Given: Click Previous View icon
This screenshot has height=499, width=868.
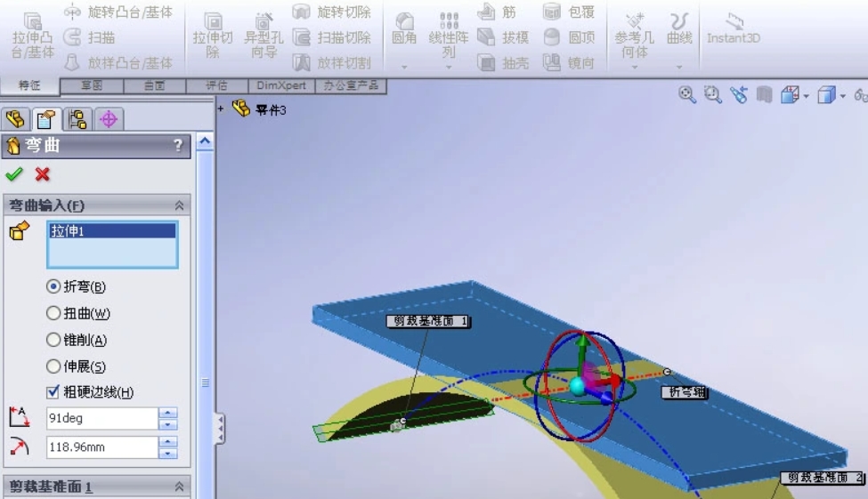Looking at the screenshot, I should tap(738, 94).
